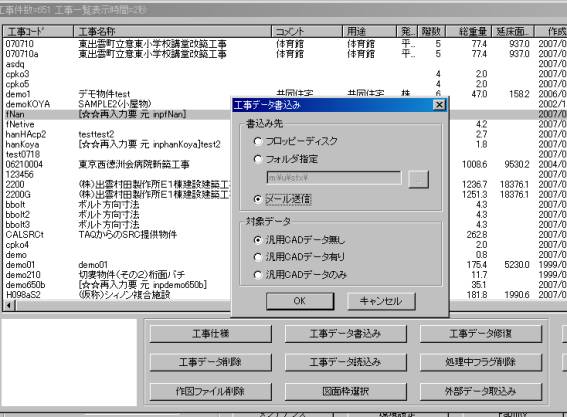This screenshot has height=417, width=567.
Task: Click the 工事仕様 button
Action: [210, 333]
